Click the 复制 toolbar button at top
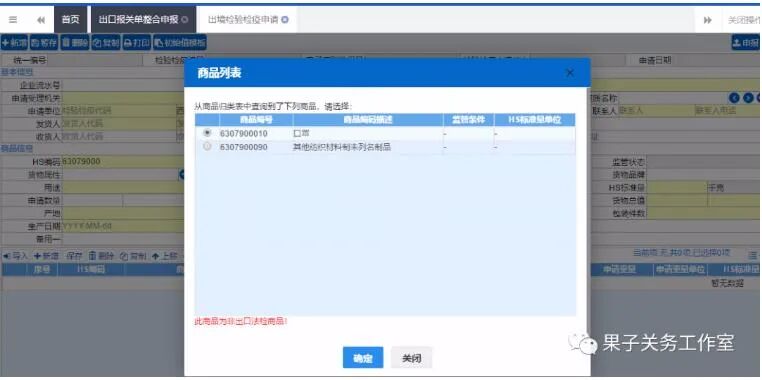Image resolution: width=762 pixels, height=380 pixels. point(106,43)
